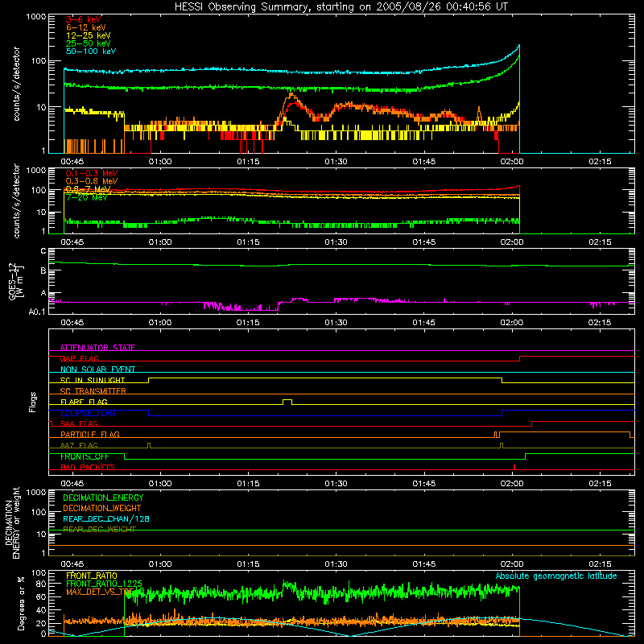Click the DECIMATION_WEIGHT legend label
Viewport: 644px width, 644px height.
tap(102, 508)
